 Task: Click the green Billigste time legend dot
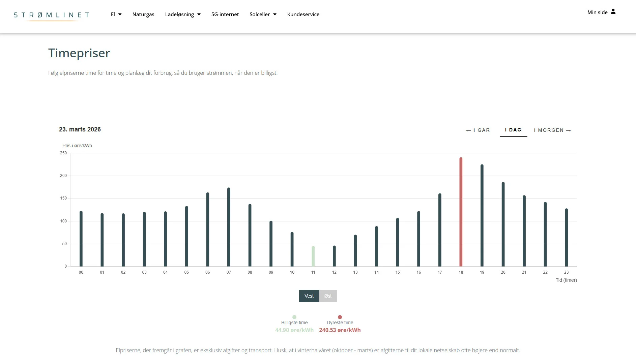(x=294, y=317)
